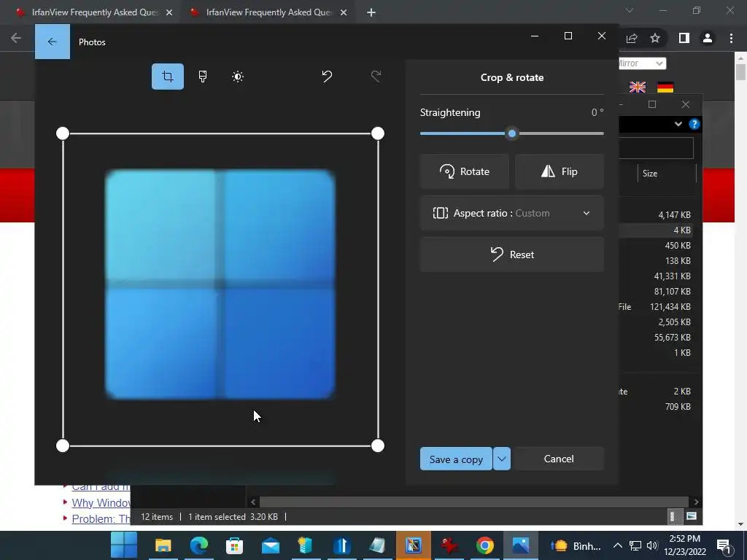Open Chrome profile icon
Screen dimensions: 747x560
point(708,38)
